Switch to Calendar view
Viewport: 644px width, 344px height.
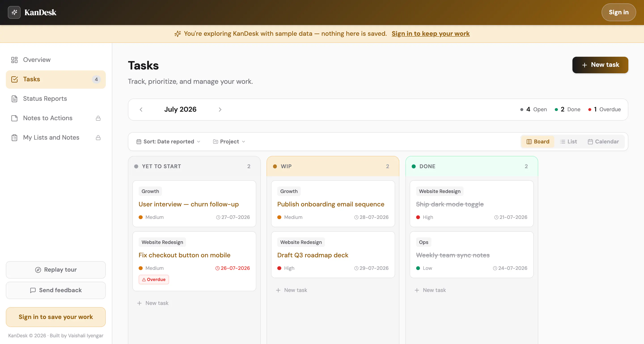[603, 142]
